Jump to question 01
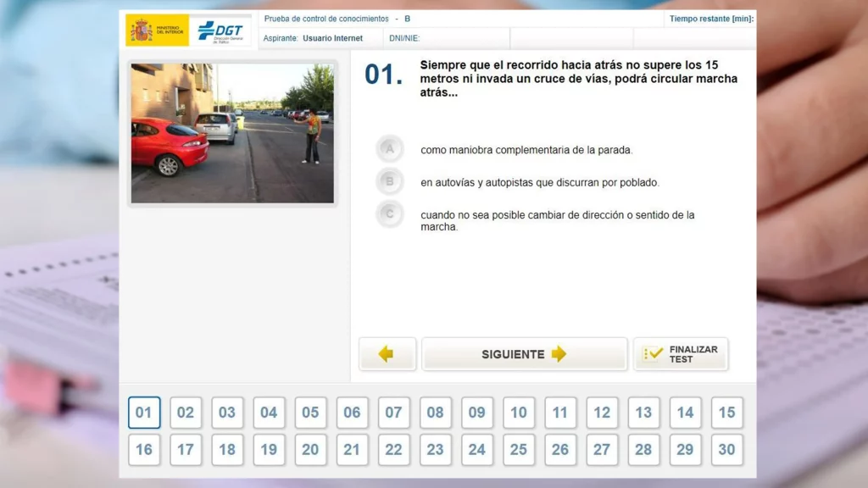The image size is (868, 488). (144, 413)
